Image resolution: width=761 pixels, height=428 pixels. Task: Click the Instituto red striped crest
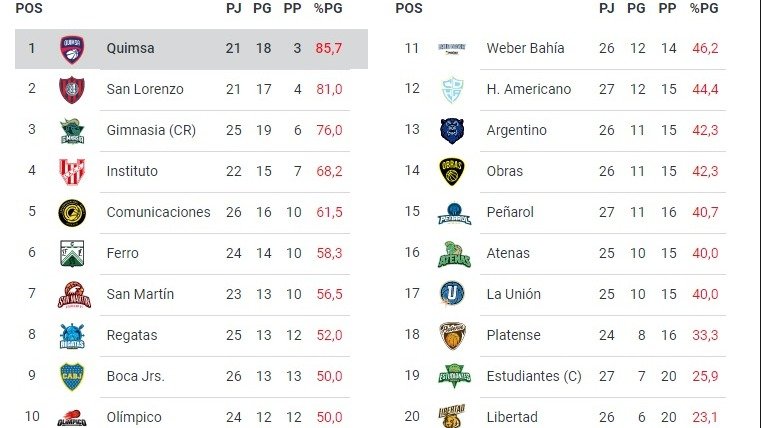tap(72, 172)
